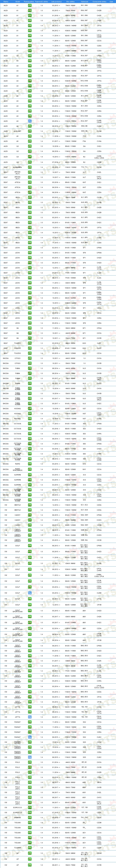Image resolution: width=116 pixels, height=868 pixels.
Task: Click the petrol icon in the Skoda Citigo 55kW row
Action: (x=30, y=363)
